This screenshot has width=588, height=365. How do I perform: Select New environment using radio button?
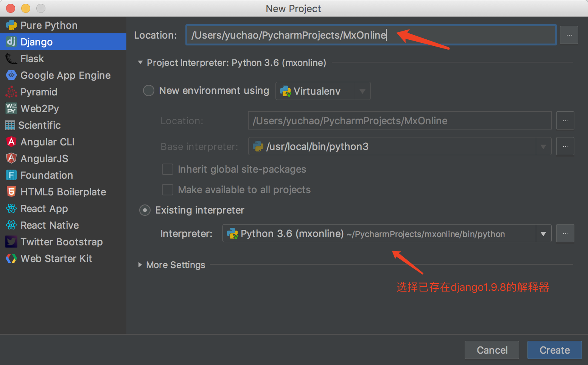click(x=149, y=91)
